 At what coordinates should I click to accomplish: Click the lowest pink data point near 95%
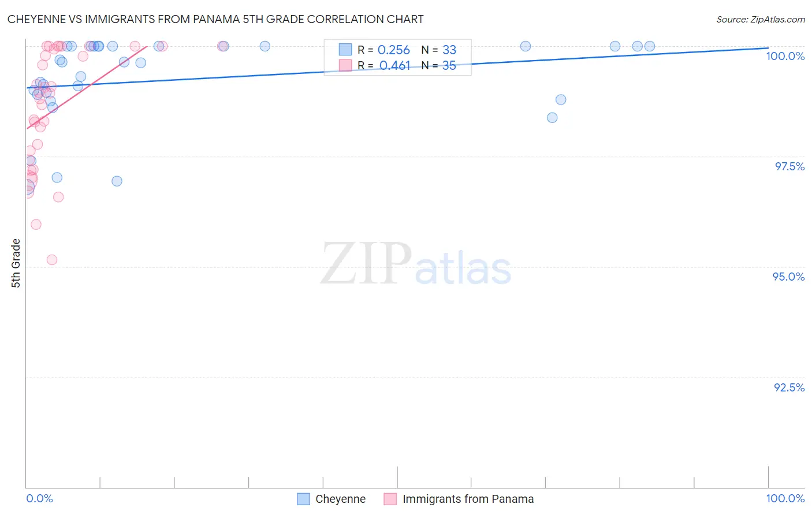point(52,260)
